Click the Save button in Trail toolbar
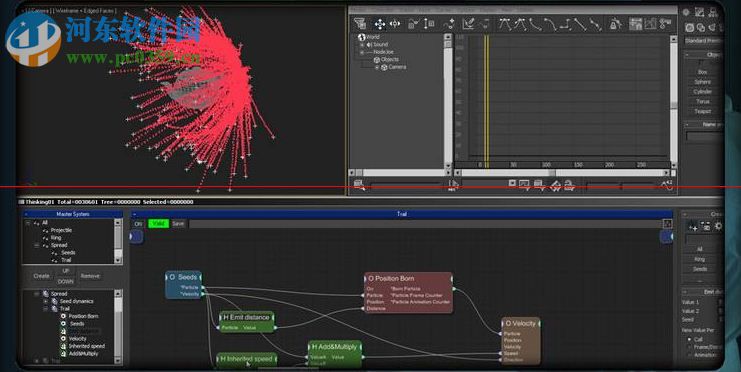This screenshot has height=372, width=741. pos(178,224)
